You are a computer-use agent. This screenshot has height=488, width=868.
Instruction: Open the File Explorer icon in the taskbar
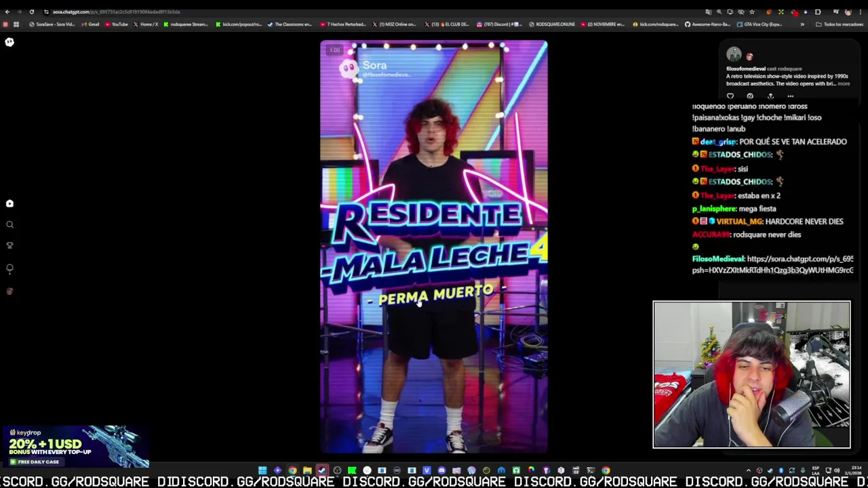[x=307, y=470]
